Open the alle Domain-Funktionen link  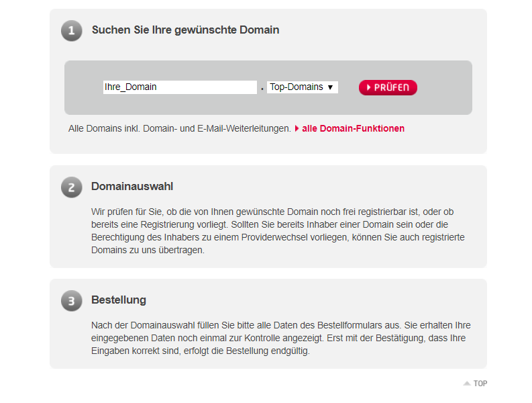[x=353, y=128]
